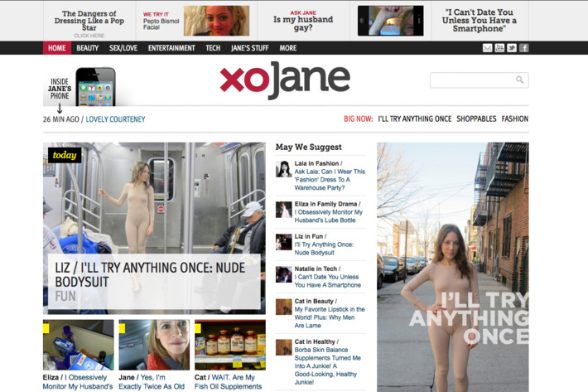Open the BEAUTY menu
The image size is (588, 392).
pos(88,48)
